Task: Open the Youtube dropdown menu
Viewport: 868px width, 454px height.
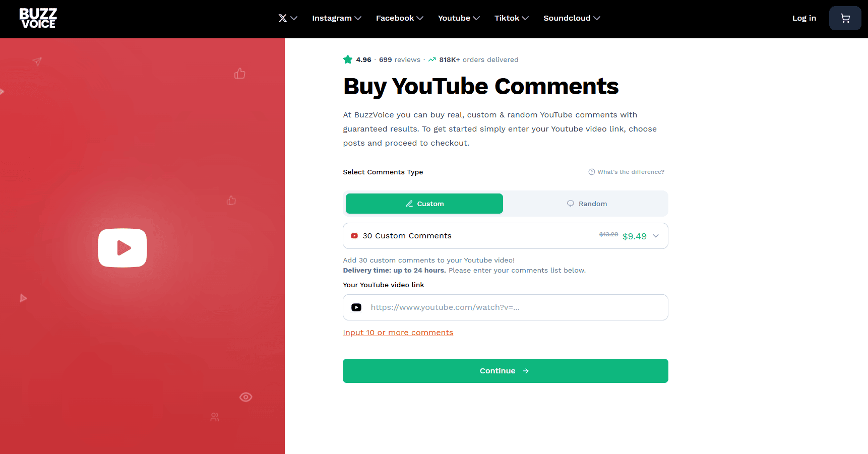Action: [x=459, y=18]
